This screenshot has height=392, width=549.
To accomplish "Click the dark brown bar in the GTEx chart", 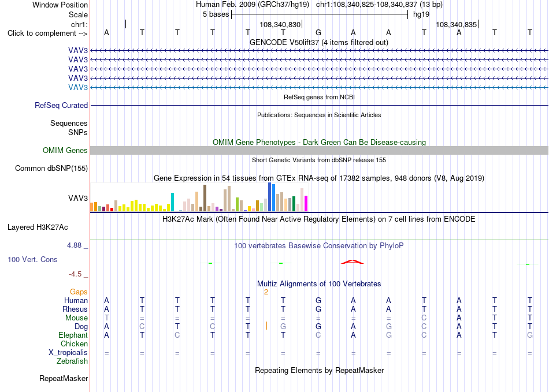I will pos(205,198).
